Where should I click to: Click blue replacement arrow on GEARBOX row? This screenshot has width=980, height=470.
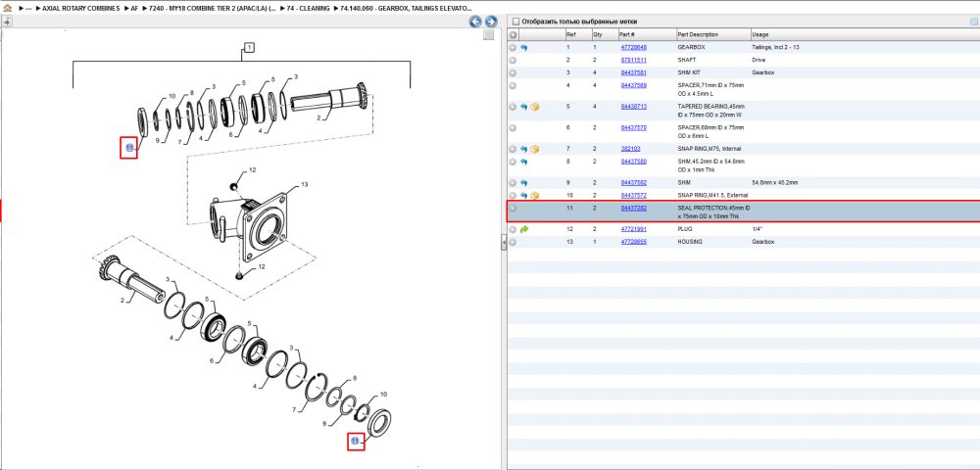click(523, 47)
